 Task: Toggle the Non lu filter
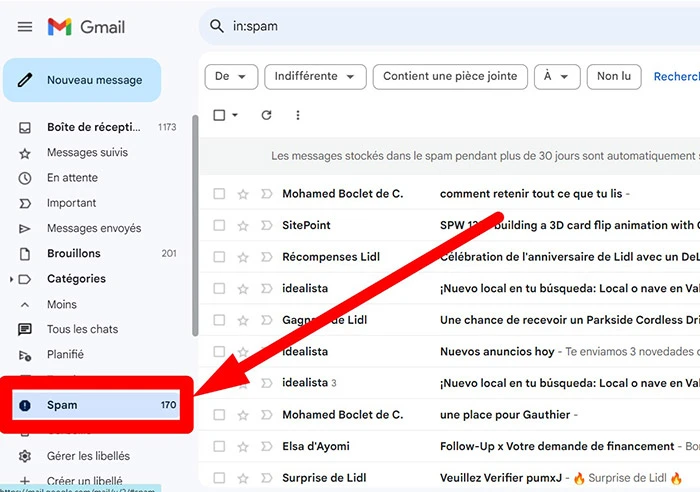pos(614,77)
